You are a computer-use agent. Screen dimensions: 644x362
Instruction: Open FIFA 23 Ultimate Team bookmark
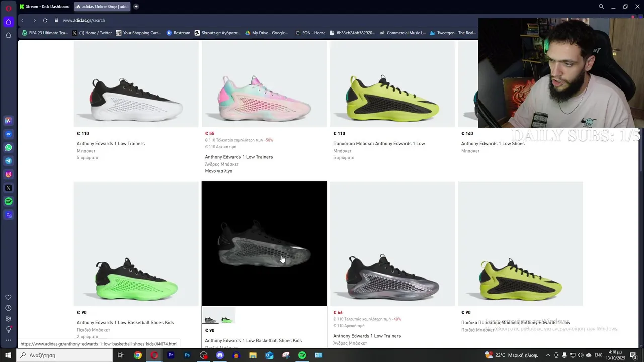click(x=45, y=33)
